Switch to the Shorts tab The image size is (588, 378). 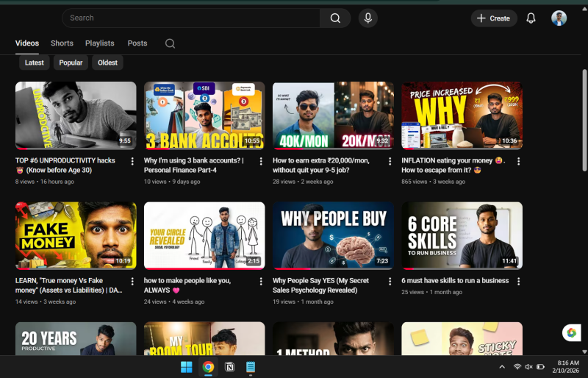[x=62, y=43]
